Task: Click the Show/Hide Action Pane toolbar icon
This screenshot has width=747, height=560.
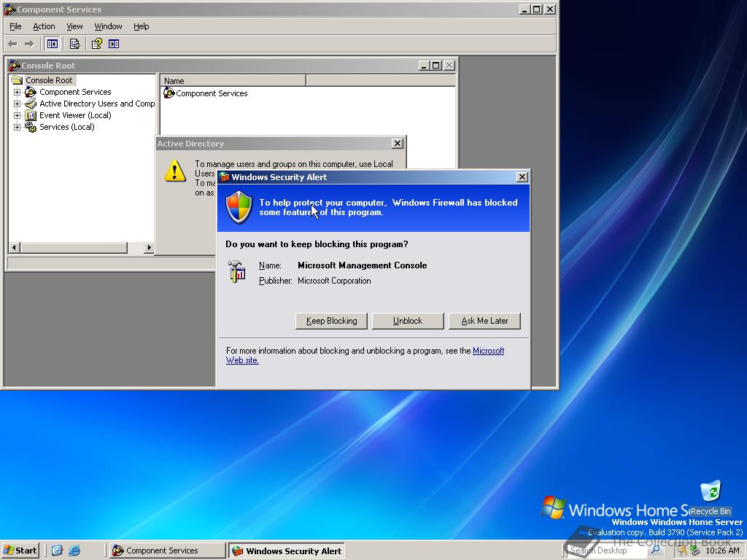Action: (x=114, y=44)
